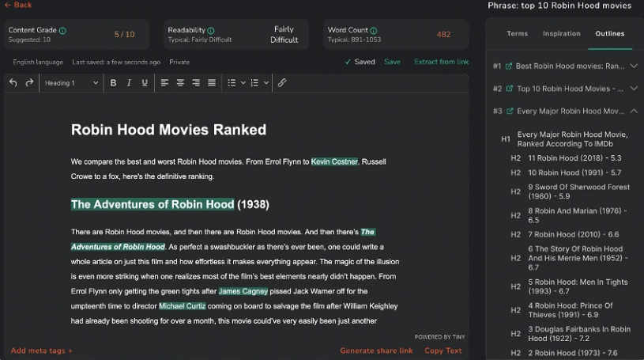Toggle bold formatting

[x=113, y=83]
